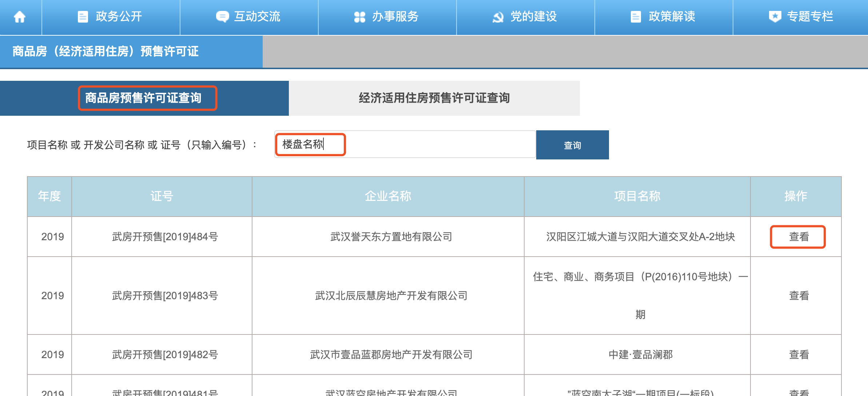Click 查看 for permit 483号 row
Screen dimensions: 868x396
point(799,296)
